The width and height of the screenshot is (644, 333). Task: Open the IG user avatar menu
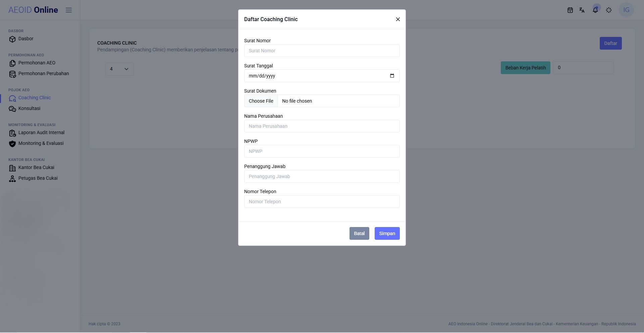click(x=626, y=10)
